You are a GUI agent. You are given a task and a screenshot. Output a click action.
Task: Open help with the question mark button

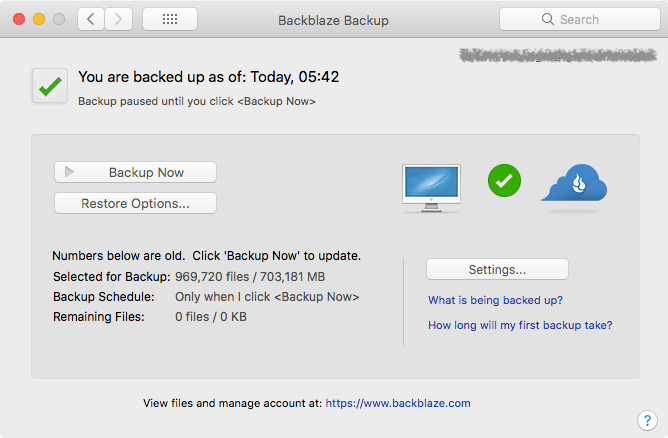pos(647,421)
